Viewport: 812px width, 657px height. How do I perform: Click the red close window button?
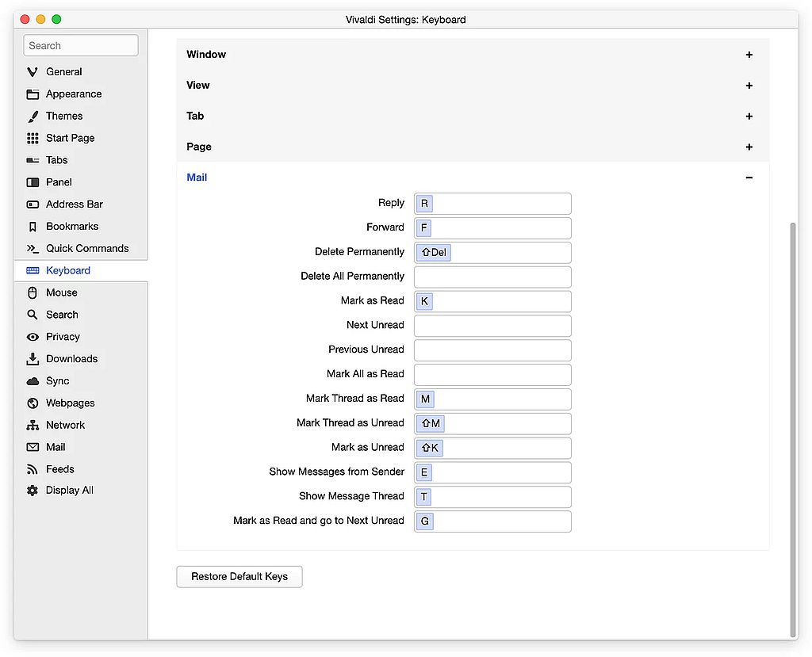(25, 19)
